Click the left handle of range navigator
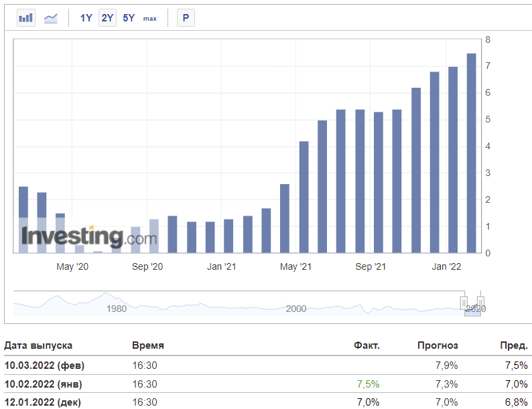 pos(464,303)
